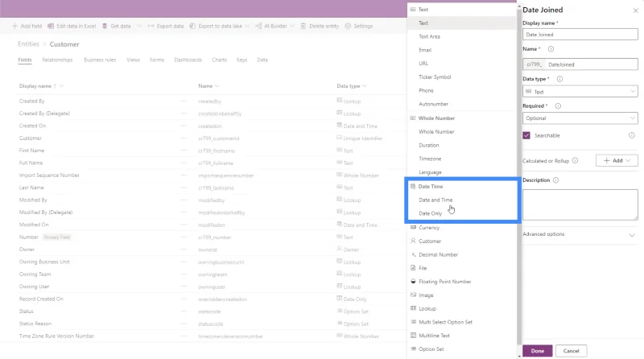This screenshot has height=359, width=644.
Task: Switch to the Dashboards tab
Action: tap(188, 60)
